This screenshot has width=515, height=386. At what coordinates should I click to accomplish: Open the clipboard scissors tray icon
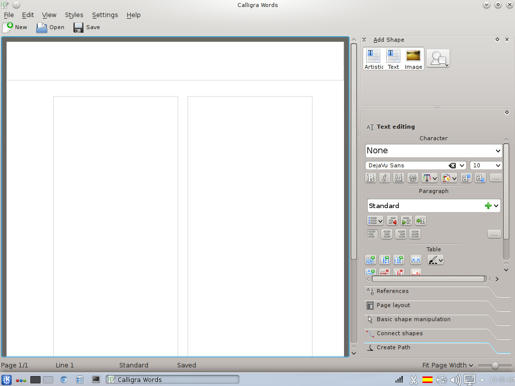(x=413, y=379)
